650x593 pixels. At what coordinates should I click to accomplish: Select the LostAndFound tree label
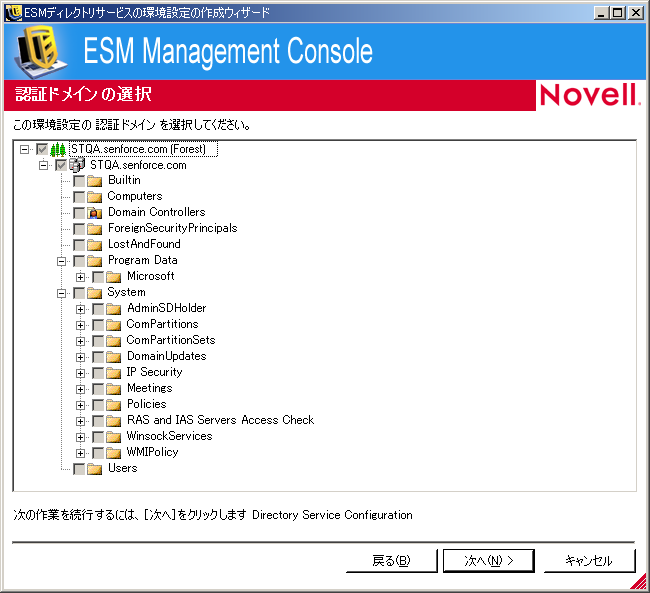pyautogui.click(x=144, y=244)
